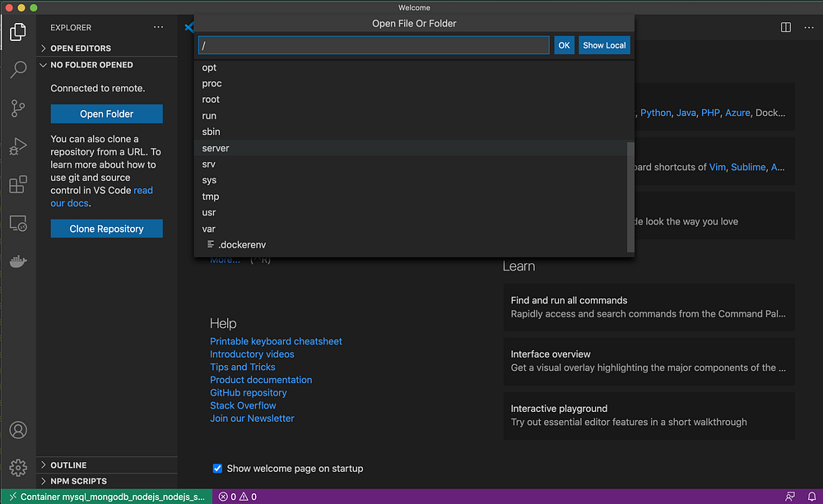Open the Accounts icon in activity bar
This screenshot has height=504, width=823.
18,430
